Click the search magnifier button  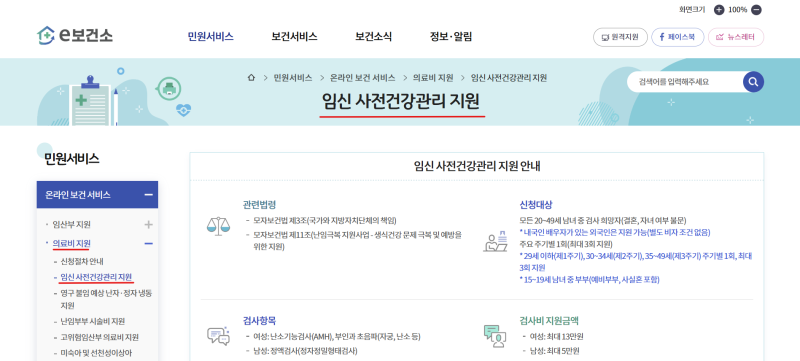coord(753,82)
